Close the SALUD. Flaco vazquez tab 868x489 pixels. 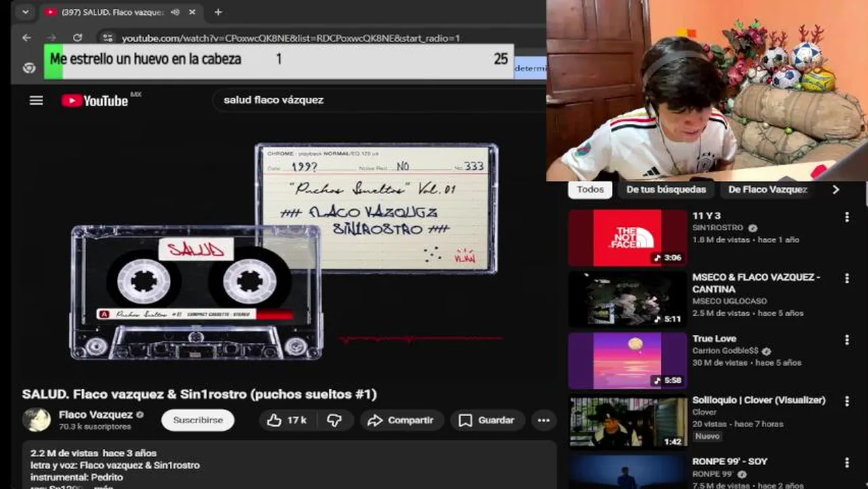pos(192,12)
